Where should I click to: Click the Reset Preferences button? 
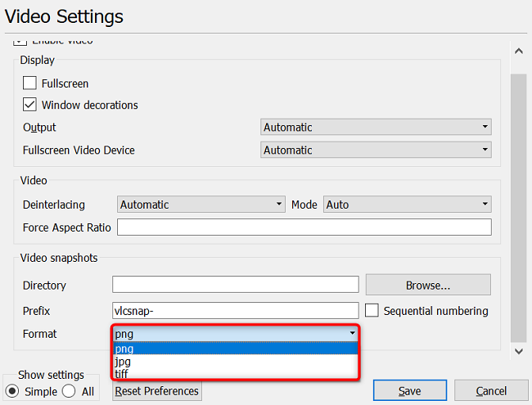[156, 391]
